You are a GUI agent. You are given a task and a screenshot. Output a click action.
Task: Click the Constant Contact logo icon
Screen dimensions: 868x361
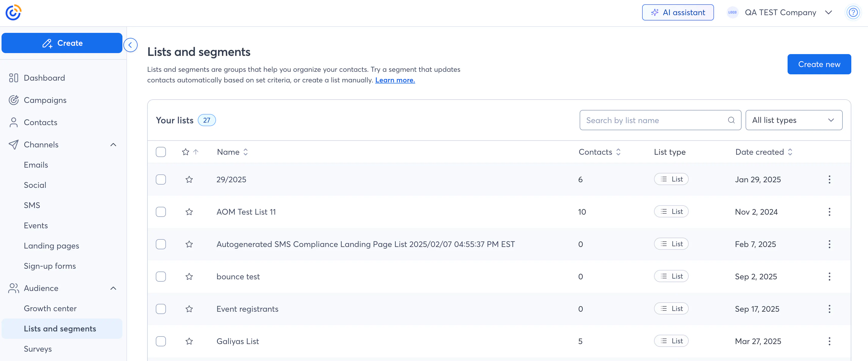click(13, 12)
